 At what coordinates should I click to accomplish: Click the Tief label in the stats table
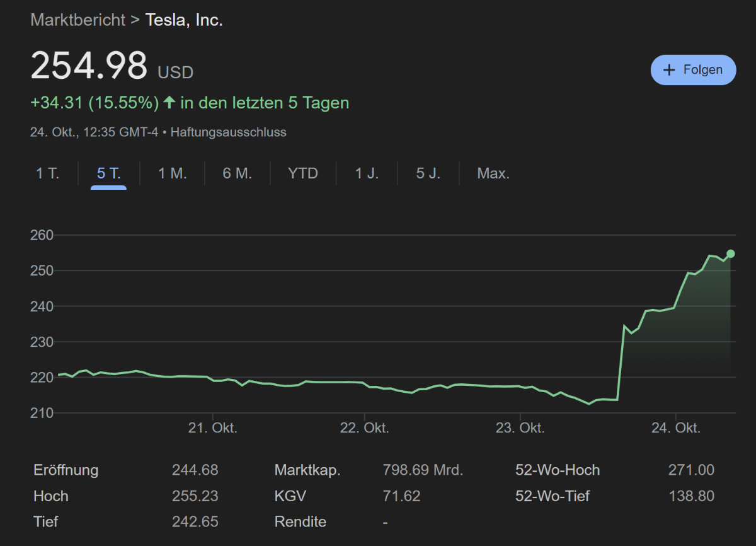47,522
